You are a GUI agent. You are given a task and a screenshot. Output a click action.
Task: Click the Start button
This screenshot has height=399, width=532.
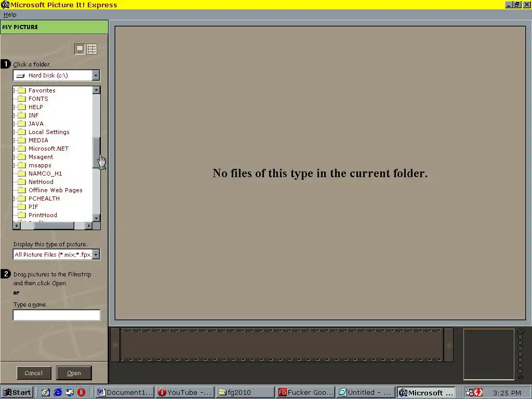(17, 393)
